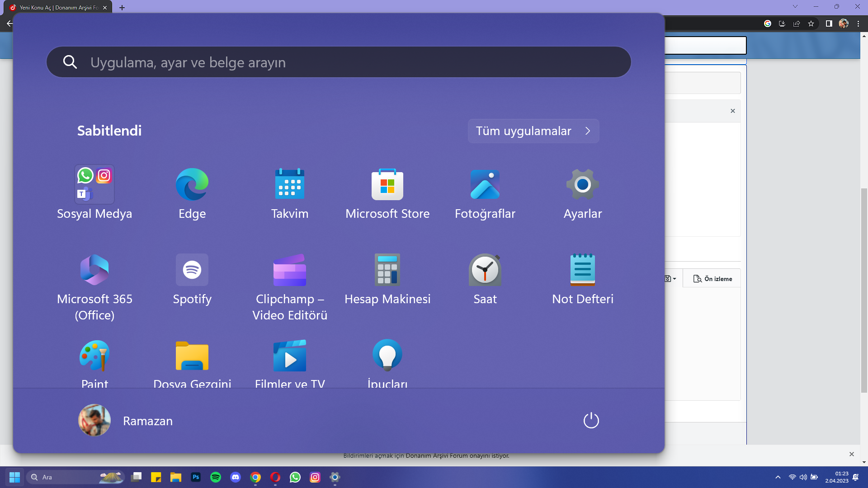Open the Chrome profile avatar
This screenshot has height=488, width=868.
(x=844, y=23)
